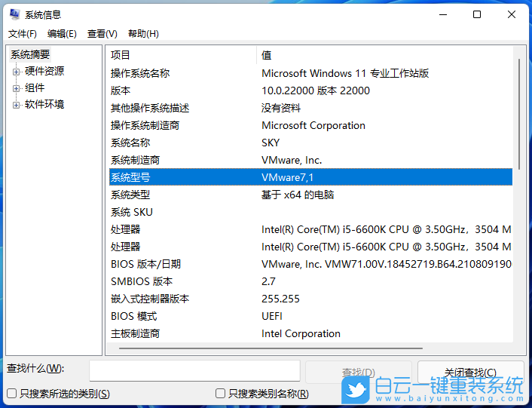Select 系统摘要 tree root

click(x=30, y=54)
